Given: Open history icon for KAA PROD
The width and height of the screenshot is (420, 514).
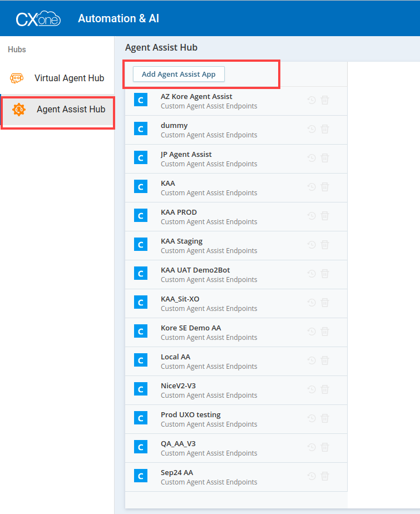Looking at the screenshot, I should tap(312, 216).
